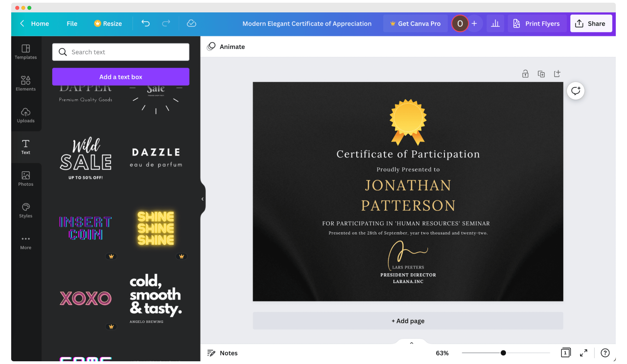
Task: Select the 'HUMAN RESOURCES' SEMINAR line
Action: click(406, 224)
